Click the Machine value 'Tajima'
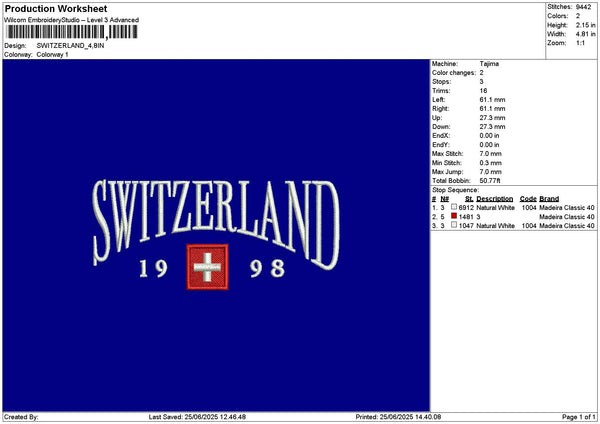600x424 pixels. coord(489,64)
